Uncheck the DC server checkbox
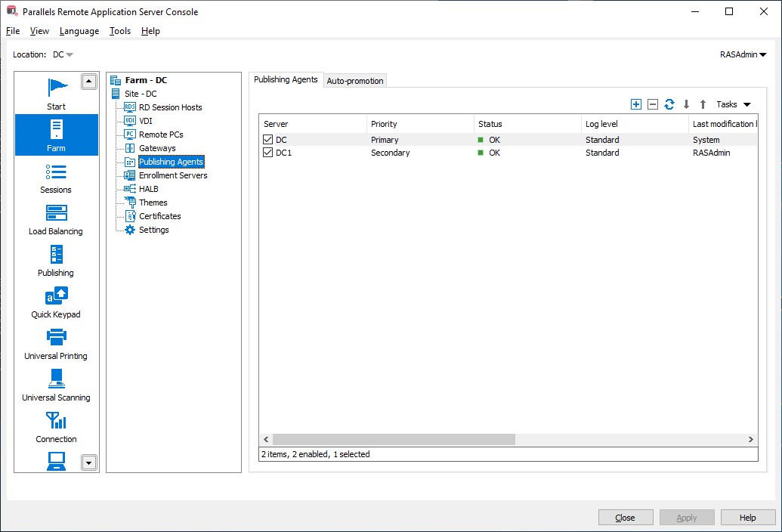 tap(267, 140)
